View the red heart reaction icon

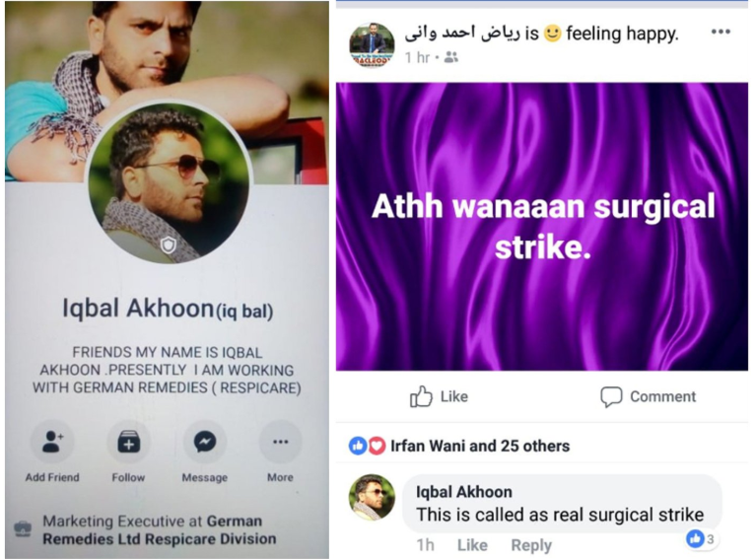pyautogui.click(x=378, y=446)
